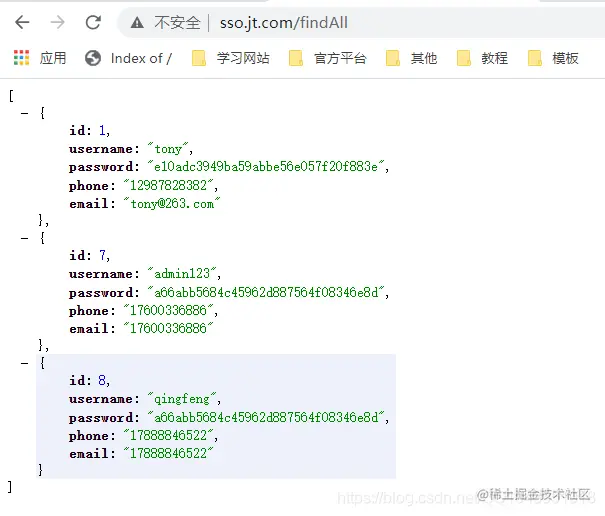The image size is (605, 516).
Task: Select qingfeng's password hash value
Action: pos(266,417)
